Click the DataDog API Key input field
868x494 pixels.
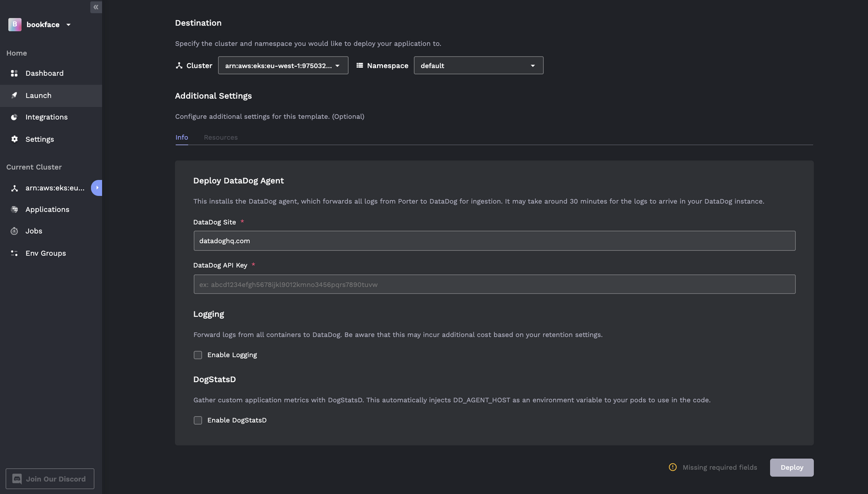tap(494, 284)
